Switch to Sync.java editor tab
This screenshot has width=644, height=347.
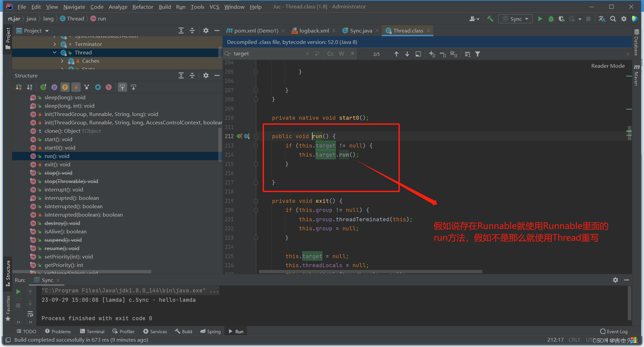pyautogui.click(x=361, y=31)
